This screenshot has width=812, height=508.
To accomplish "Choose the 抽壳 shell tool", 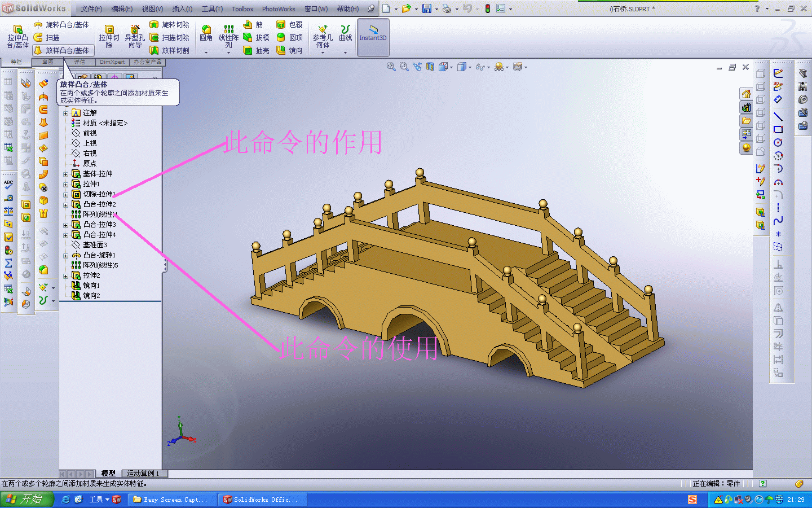I will coord(256,50).
